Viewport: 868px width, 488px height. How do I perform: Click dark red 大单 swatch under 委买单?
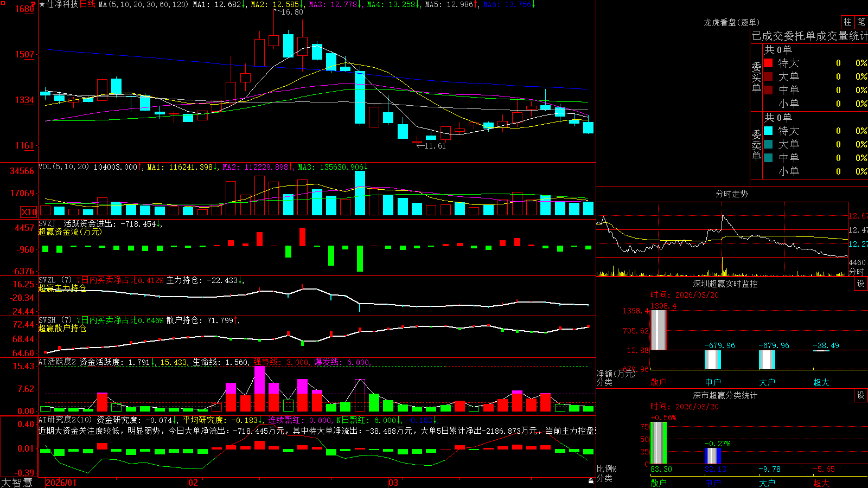coord(768,76)
